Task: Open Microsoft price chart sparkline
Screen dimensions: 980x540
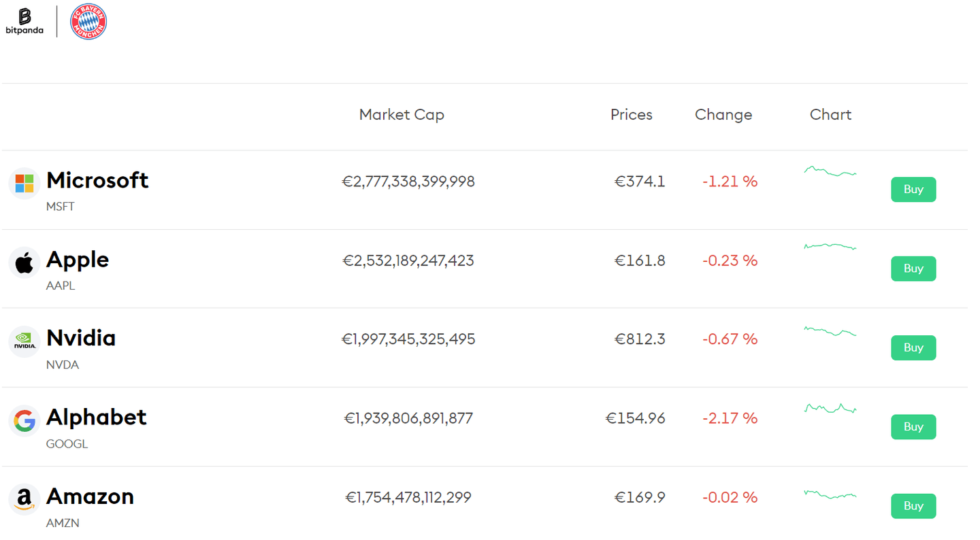Action: (x=830, y=171)
